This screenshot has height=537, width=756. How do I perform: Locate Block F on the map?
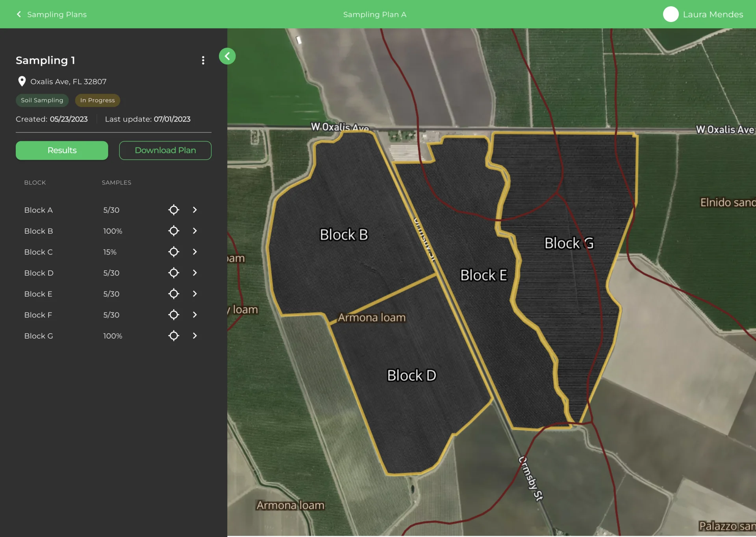174,315
